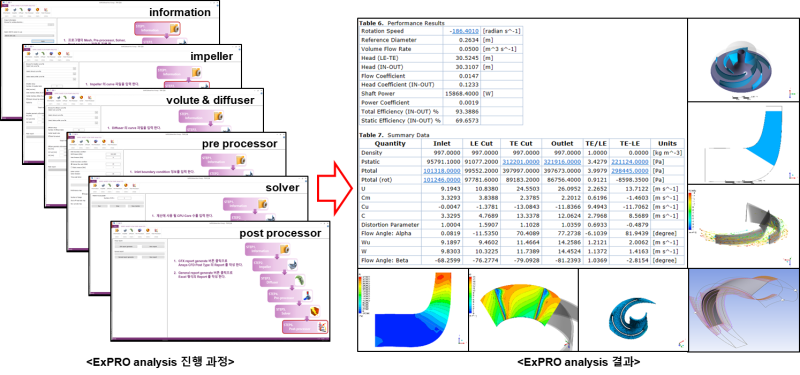Open Solver toolbar icon in post processor window

tap(148, 231)
